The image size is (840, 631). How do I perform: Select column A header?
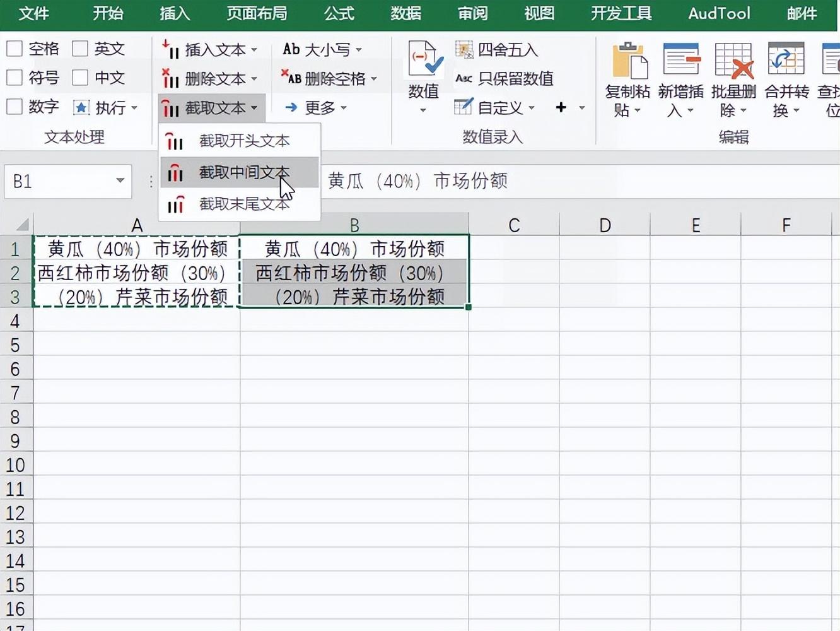[x=136, y=225]
